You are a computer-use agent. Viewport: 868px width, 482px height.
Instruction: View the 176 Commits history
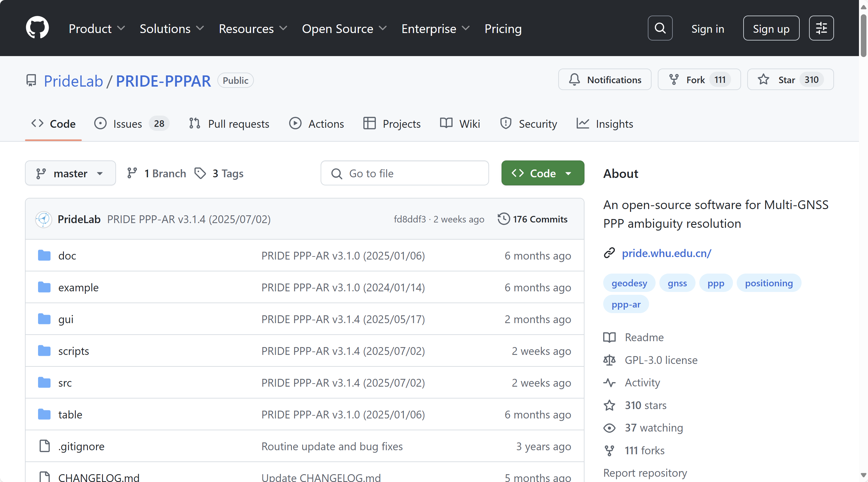point(532,219)
